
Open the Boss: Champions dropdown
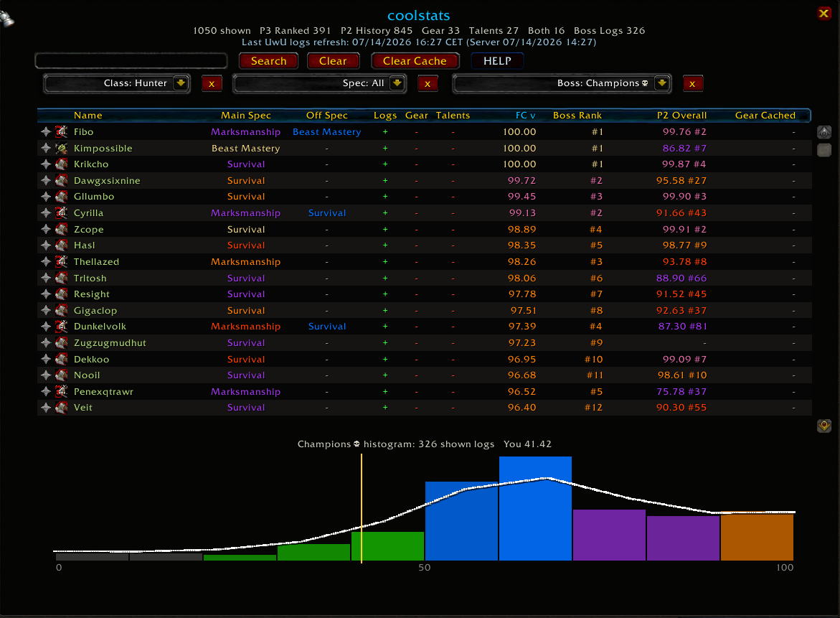point(662,83)
